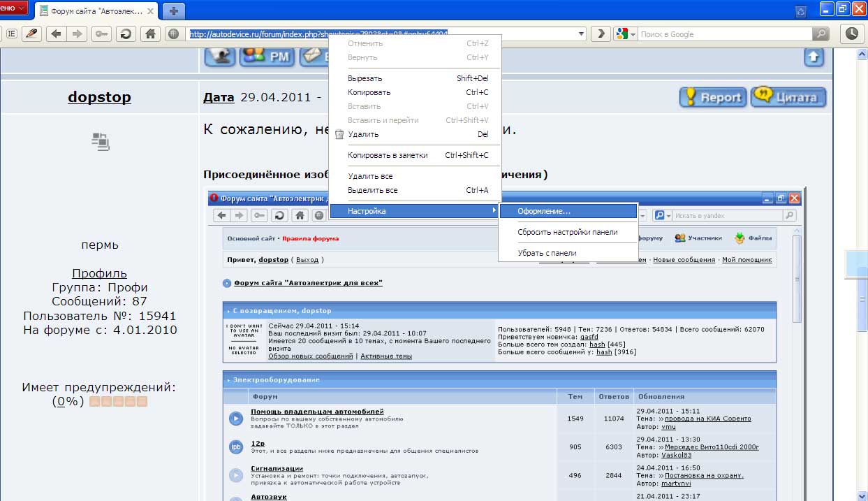Choose Выделить все from the context menu
Screen dimensions: 868x501
coord(413,190)
